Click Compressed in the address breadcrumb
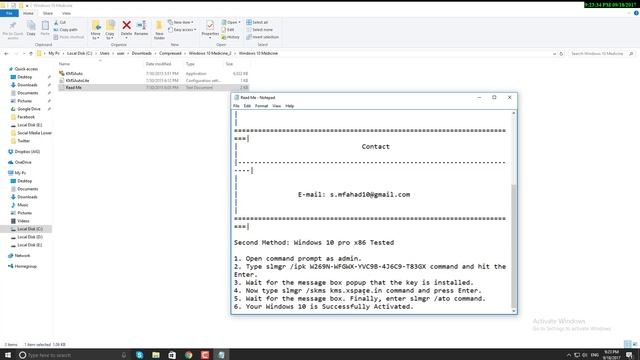The width and height of the screenshot is (640, 360). 170,53
